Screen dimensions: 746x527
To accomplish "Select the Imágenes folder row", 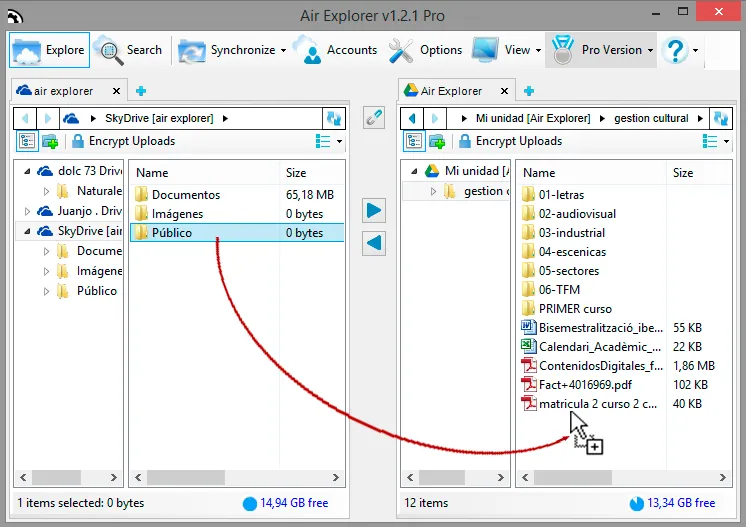I will click(x=237, y=214).
